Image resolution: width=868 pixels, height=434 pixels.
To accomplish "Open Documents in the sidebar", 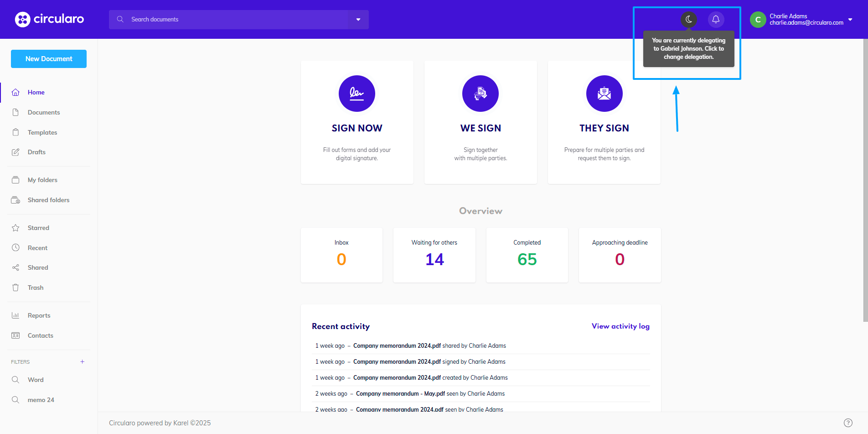I will point(44,112).
